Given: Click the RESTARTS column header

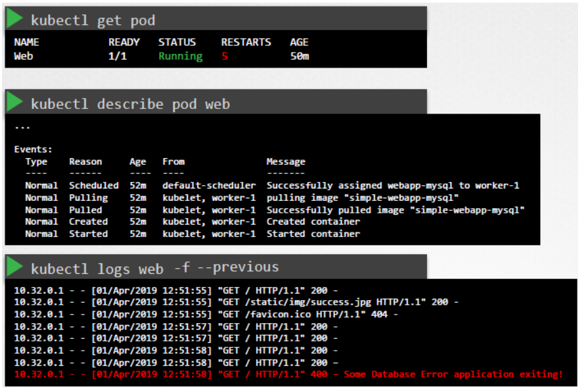Looking at the screenshot, I should [246, 42].
